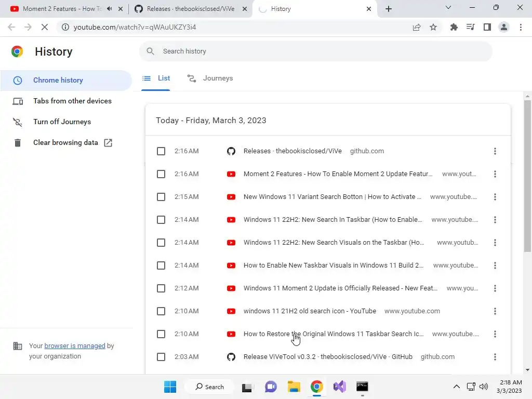
Task: View site information icon in address bar
Action: (65, 27)
